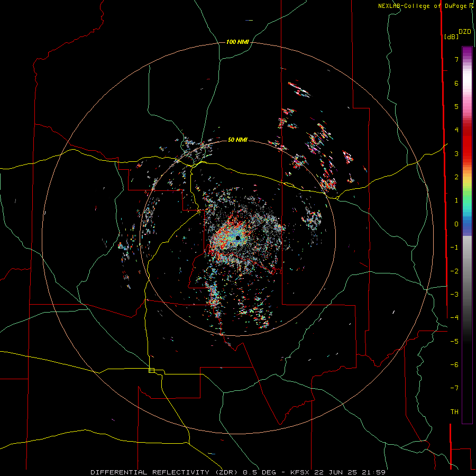
Task: Click the 100 NMI range ring label
Action: click(x=237, y=42)
